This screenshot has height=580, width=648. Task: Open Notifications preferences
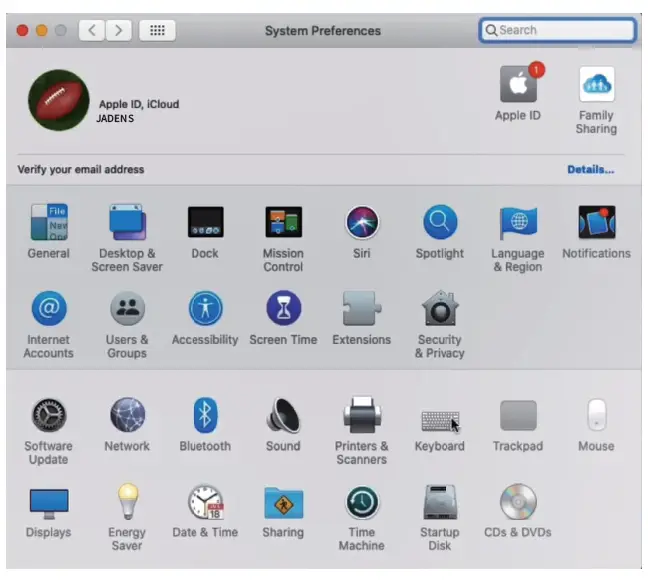tap(597, 222)
